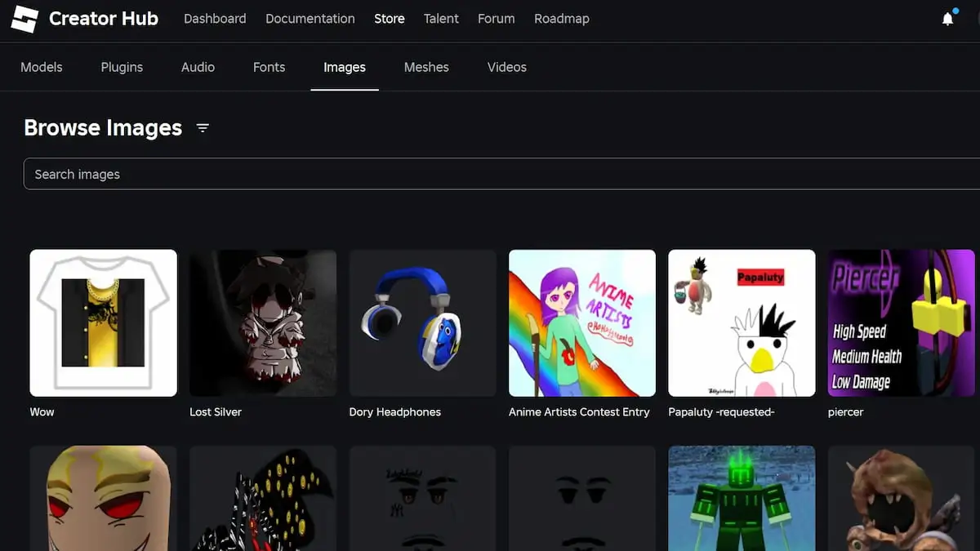
Task: Select the Dory Headphones image
Action: (x=422, y=322)
